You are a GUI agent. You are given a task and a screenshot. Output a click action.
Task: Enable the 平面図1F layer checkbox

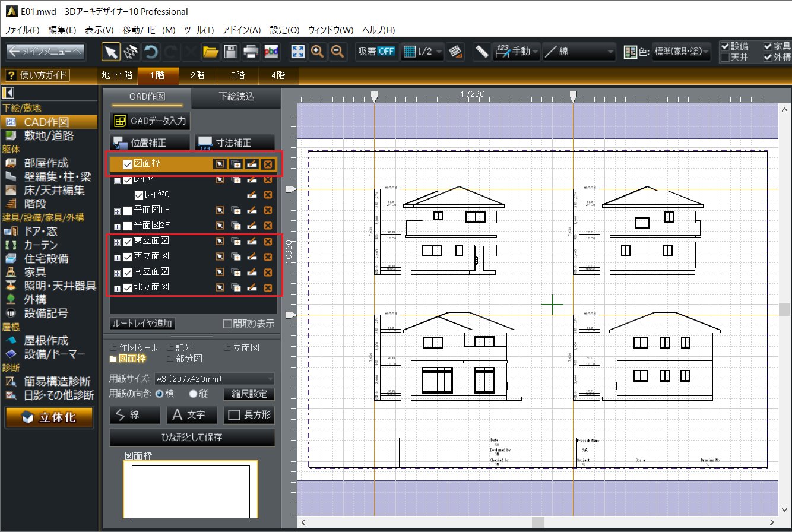click(x=128, y=210)
